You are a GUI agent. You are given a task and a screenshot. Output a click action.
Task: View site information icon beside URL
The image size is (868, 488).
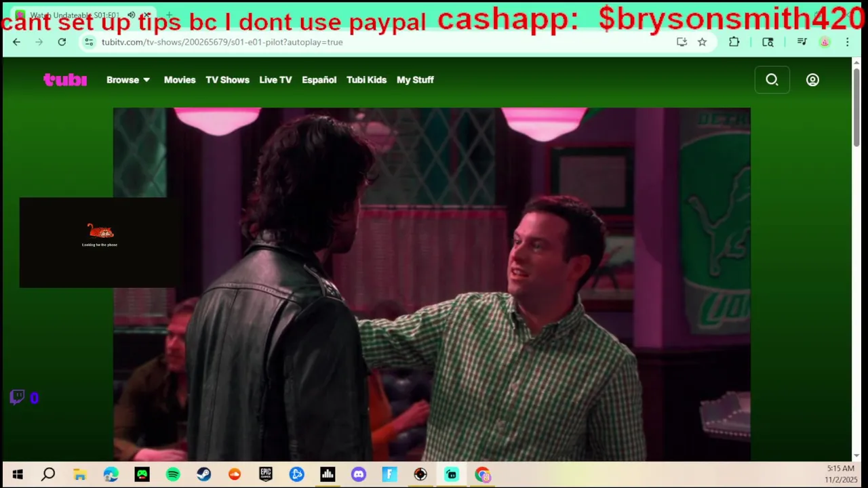coord(89,42)
